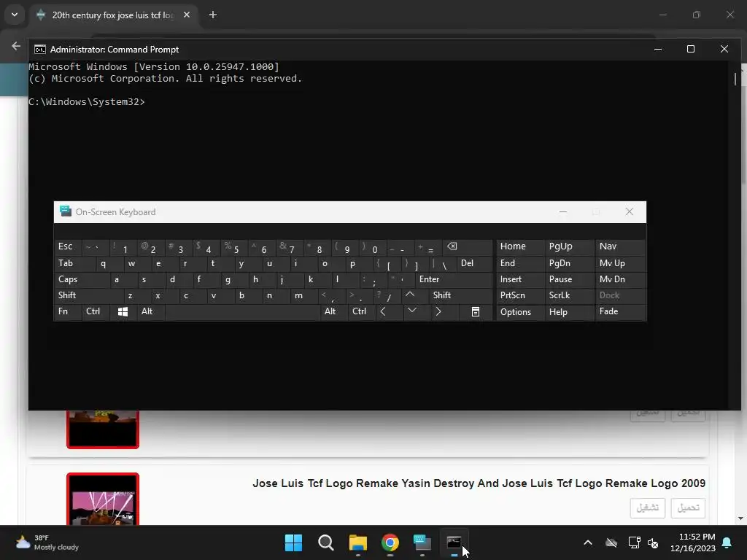
Task: Toggle the ScrLk key
Action: coord(569,295)
